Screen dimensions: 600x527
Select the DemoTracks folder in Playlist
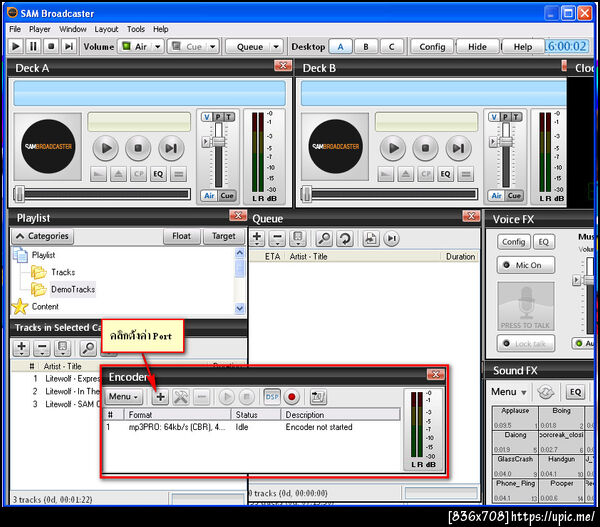[73, 289]
